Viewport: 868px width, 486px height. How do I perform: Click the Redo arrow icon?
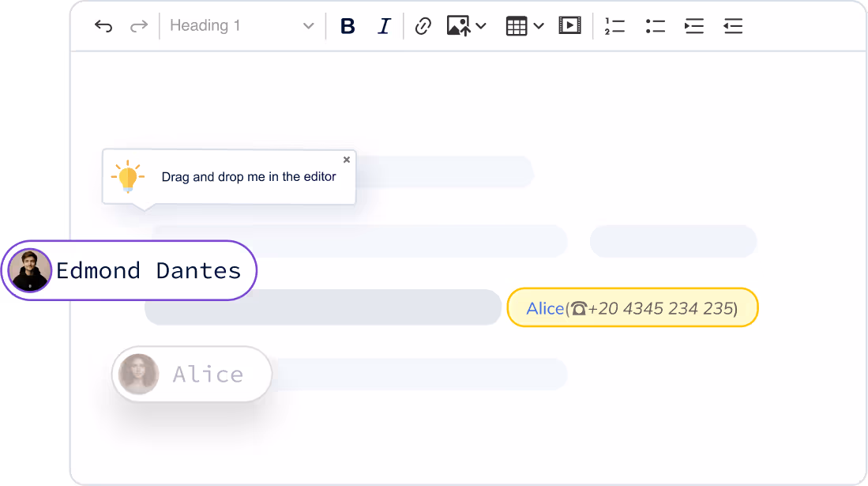click(139, 26)
